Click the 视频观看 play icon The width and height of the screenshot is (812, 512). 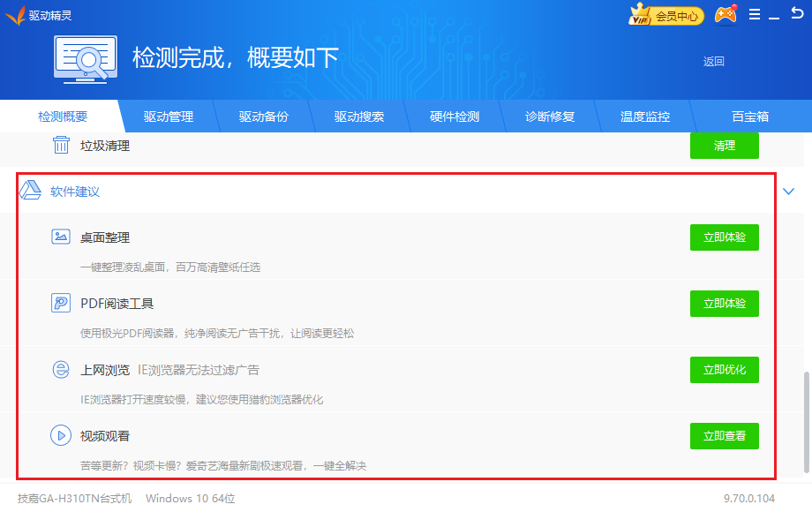(x=61, y=435)
